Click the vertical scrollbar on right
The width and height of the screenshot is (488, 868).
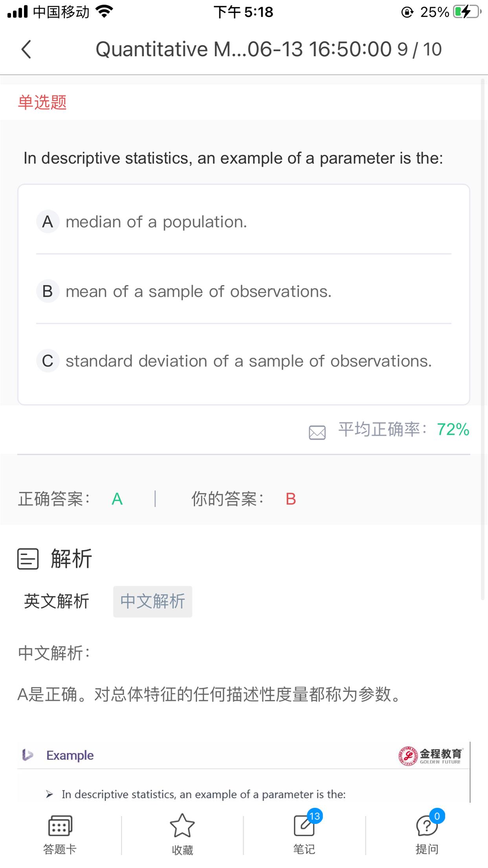(x=483, y=338)
